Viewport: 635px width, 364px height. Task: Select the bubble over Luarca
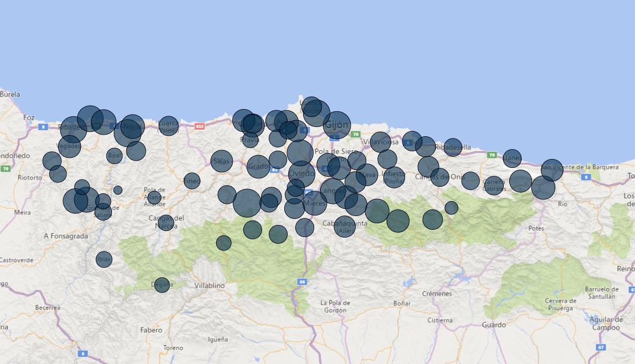coord(168,126)
